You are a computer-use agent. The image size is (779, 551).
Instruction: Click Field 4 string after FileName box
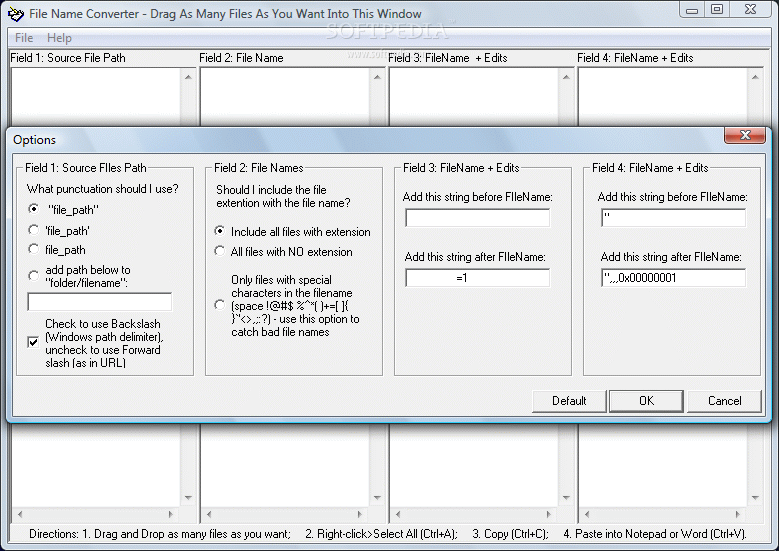(x=673, y=278)
